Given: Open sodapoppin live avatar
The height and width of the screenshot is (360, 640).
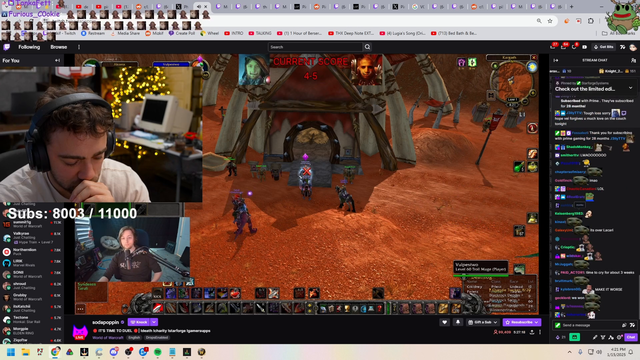Looking at the screenshot, I should 80,331.
